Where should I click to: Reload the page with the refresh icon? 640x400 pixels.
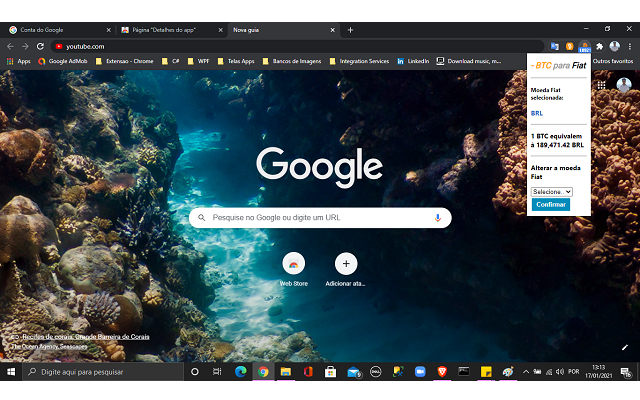pyautogui.click(x=40, y=46)
